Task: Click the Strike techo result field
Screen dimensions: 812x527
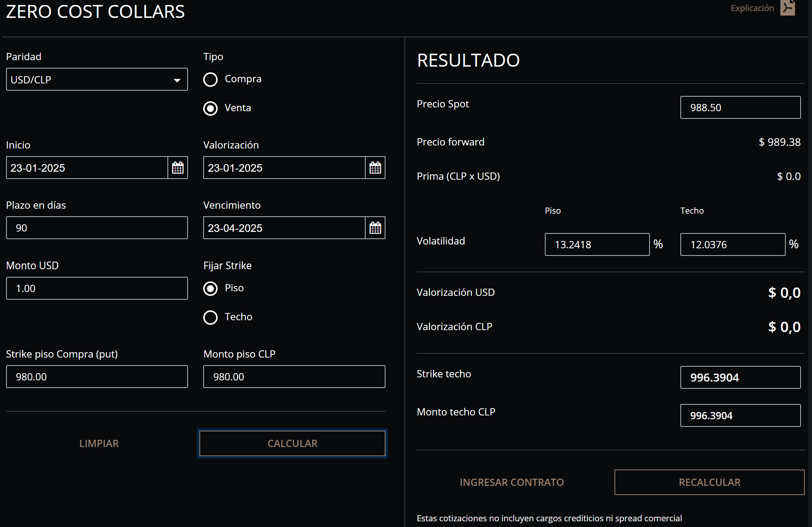Action: [x=740, y=377]
